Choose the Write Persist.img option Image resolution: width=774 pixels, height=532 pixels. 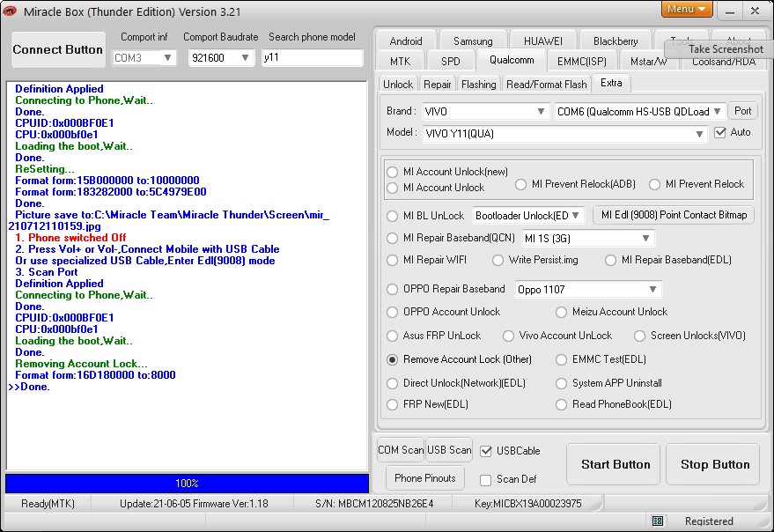pyautogui.click(x=498, y=261)
